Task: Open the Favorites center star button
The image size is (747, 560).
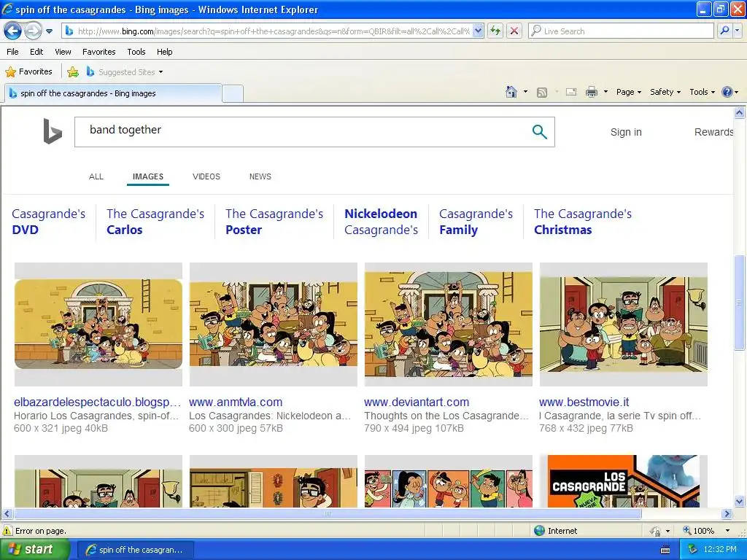Action: pyautogui.click(x=28, y=72)
